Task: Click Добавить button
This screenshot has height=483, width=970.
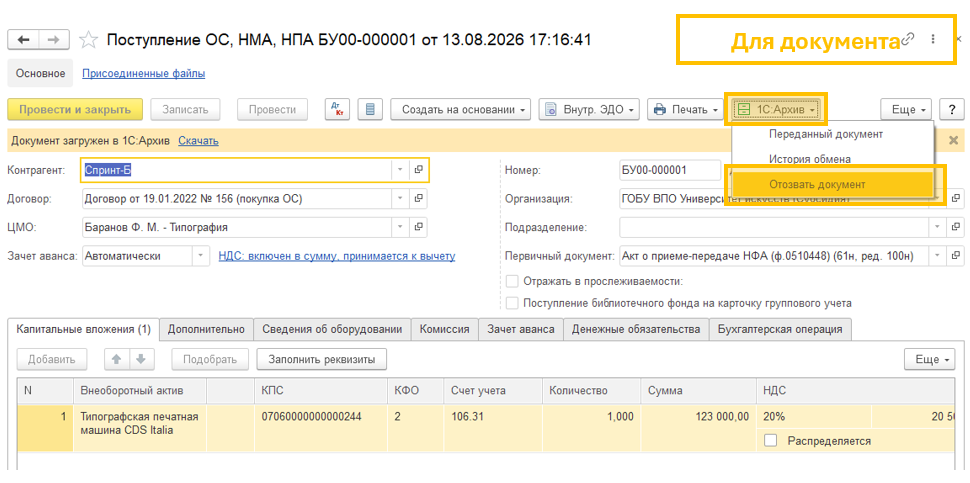Action: (52, 359)
